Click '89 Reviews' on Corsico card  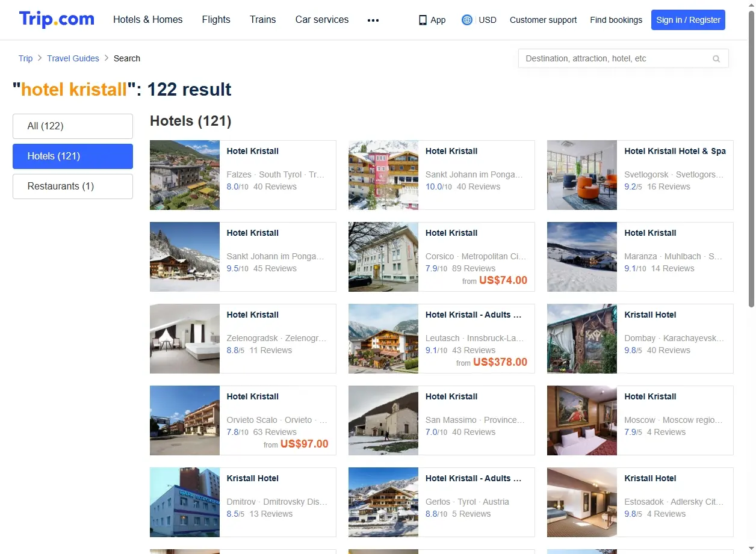click(474, 268)
